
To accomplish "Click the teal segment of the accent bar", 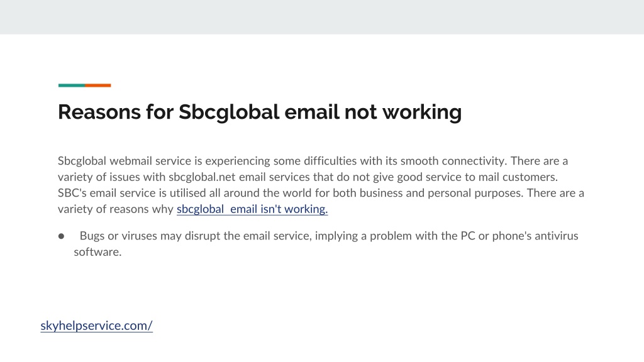I will (72, 85).
